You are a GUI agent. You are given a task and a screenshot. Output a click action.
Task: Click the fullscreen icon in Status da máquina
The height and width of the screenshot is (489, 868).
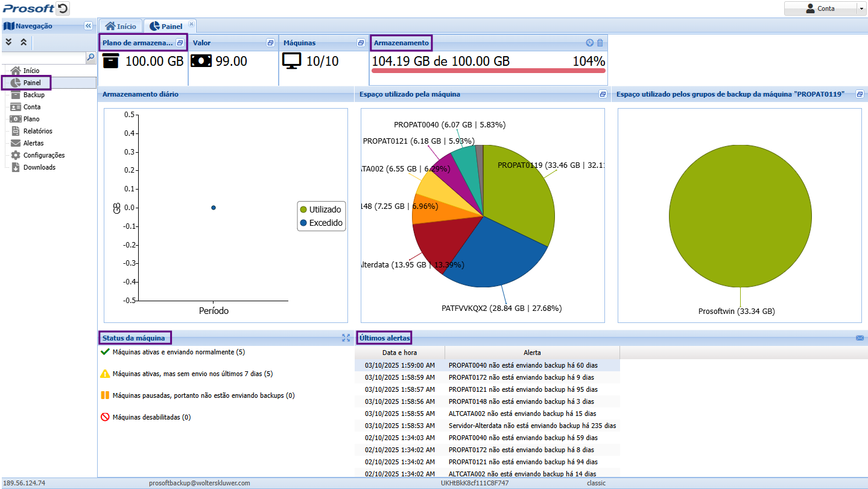pos(346,338)
